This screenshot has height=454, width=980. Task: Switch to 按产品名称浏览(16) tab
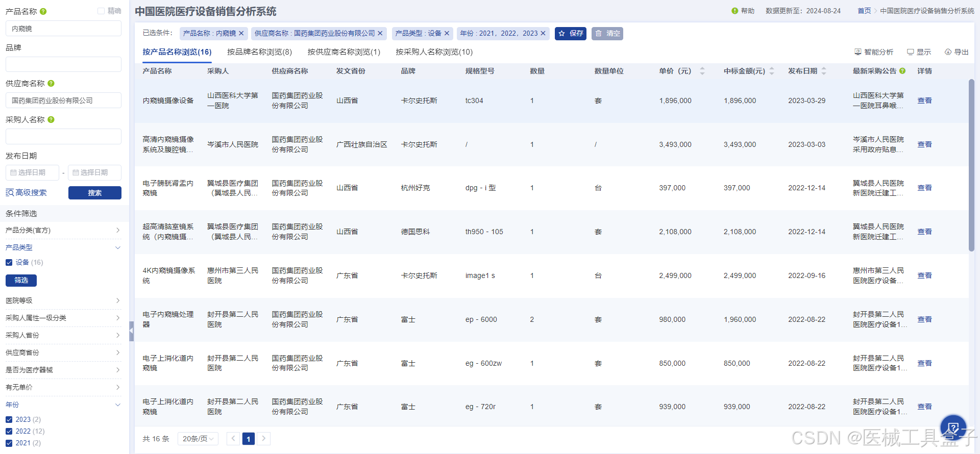[x=177, y=52]
